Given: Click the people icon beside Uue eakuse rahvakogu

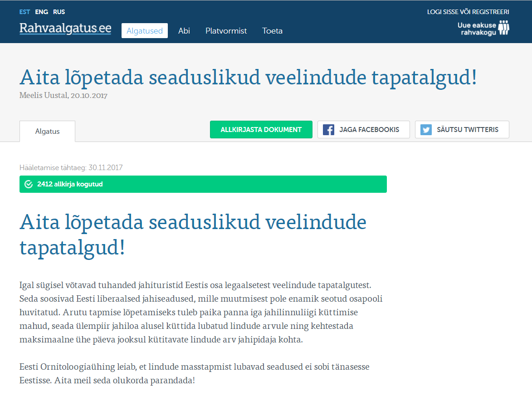Looking at the screenshot, I should point(503,28).
